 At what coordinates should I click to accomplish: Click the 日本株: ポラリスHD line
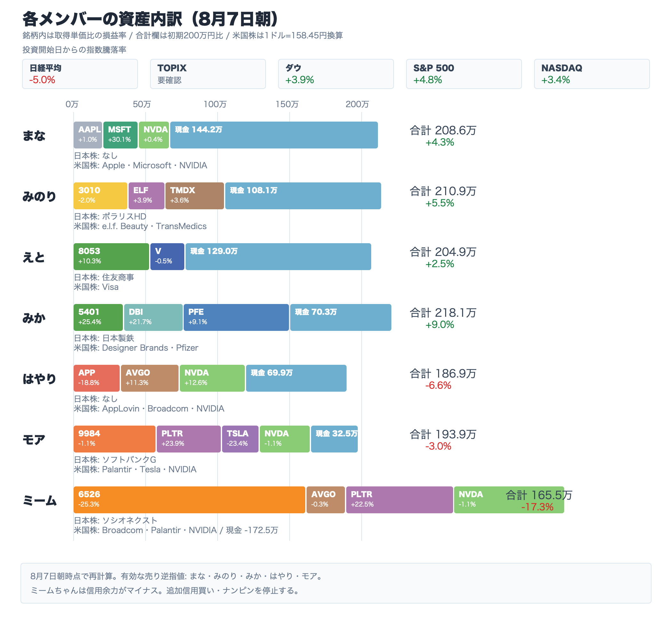(x=110, y=216)
